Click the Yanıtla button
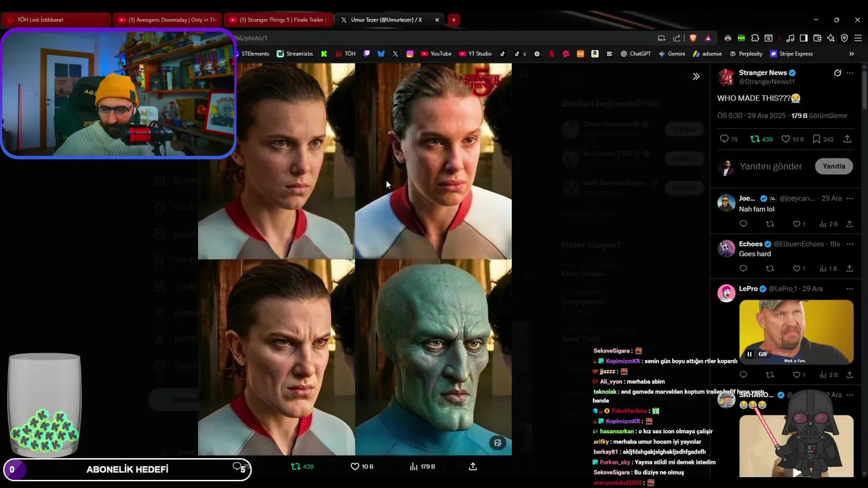This screenshot has height=488, width=868. (834, 166)
